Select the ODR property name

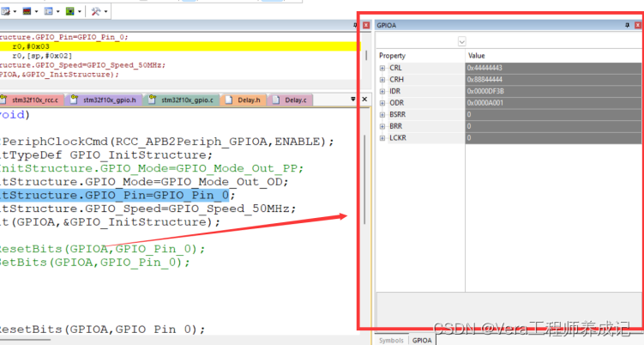[396, 103]
